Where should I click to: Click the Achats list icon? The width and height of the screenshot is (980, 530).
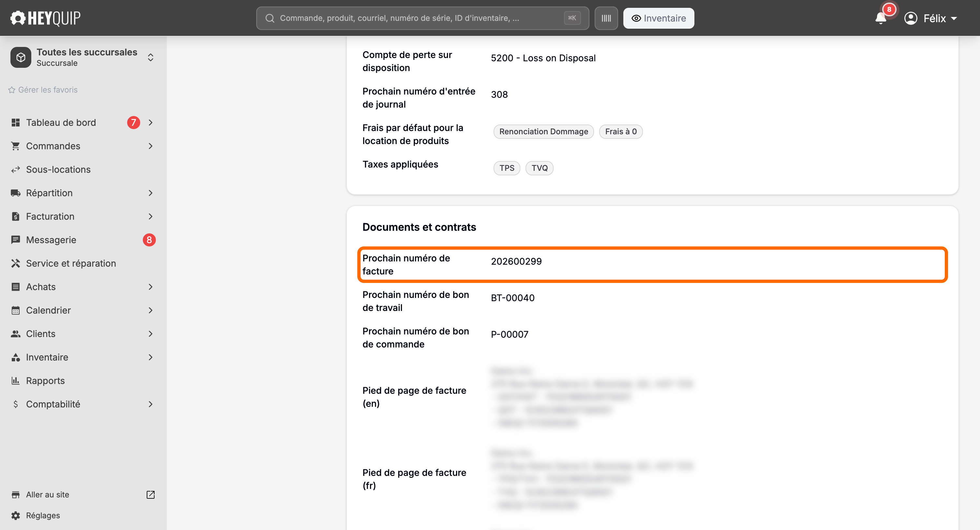point(16,287)
